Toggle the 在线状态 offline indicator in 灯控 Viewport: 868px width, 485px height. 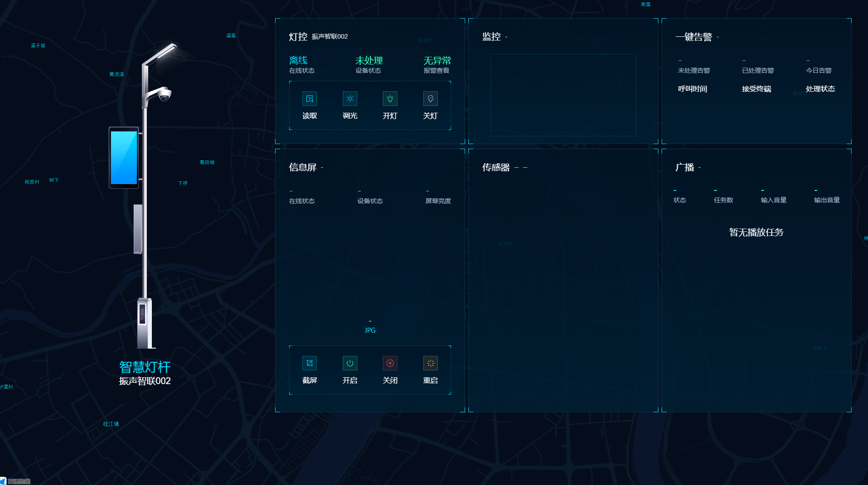298,60
